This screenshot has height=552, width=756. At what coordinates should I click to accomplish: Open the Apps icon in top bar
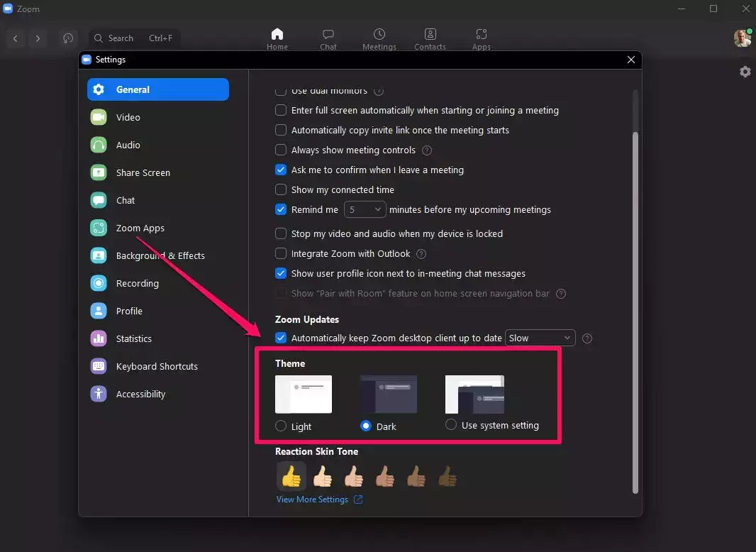(482, 34)
